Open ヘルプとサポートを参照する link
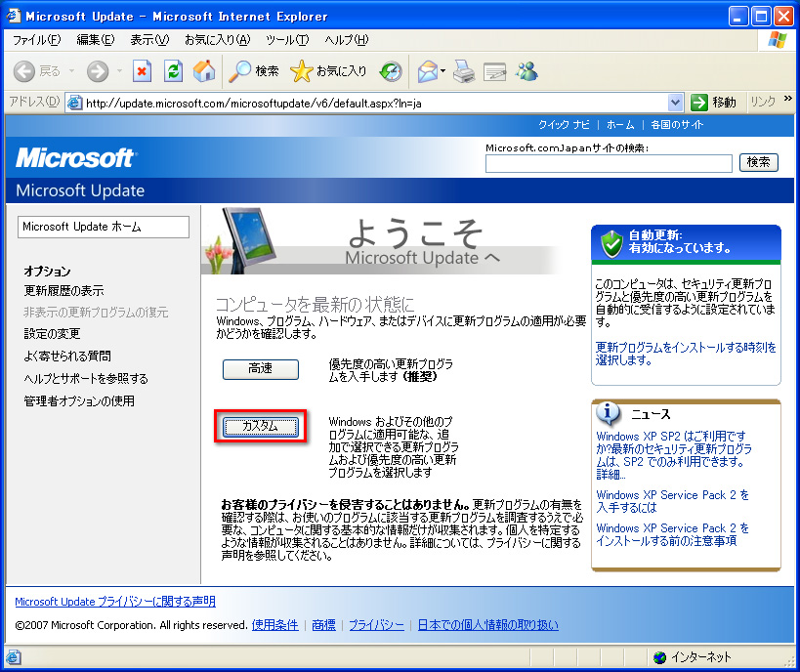 (x=86, y=378)
